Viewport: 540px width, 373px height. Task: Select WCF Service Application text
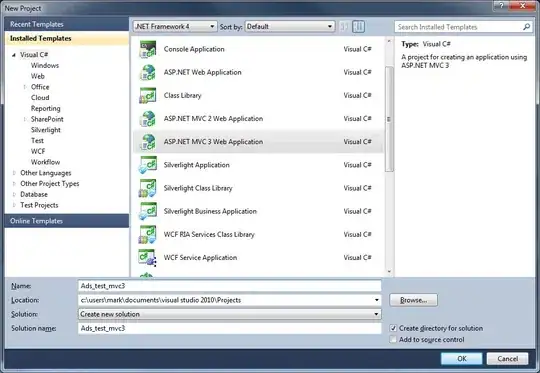pyautogui.click(x=200, y=257)
